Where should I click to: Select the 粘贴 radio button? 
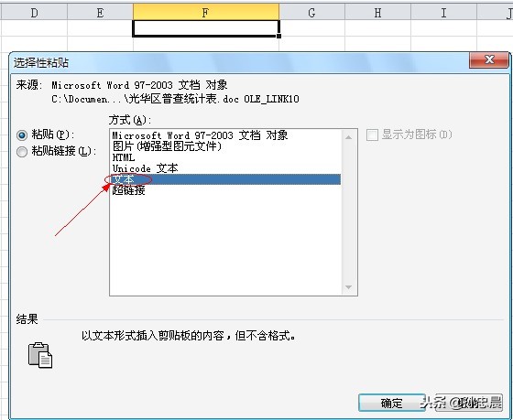tap(22, 135)
